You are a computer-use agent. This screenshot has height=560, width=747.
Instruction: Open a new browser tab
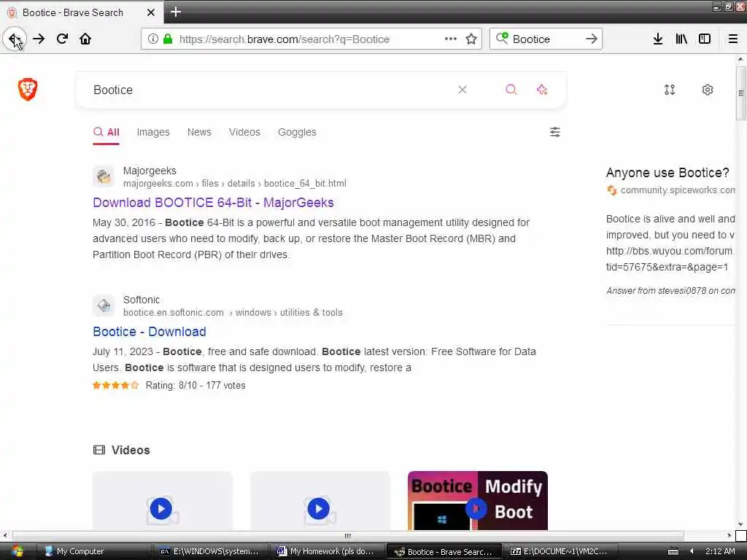click(176, 12)
